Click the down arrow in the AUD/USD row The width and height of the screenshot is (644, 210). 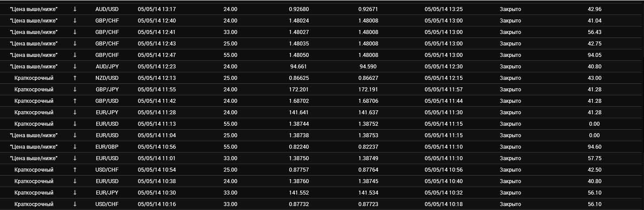pos(75,9)
